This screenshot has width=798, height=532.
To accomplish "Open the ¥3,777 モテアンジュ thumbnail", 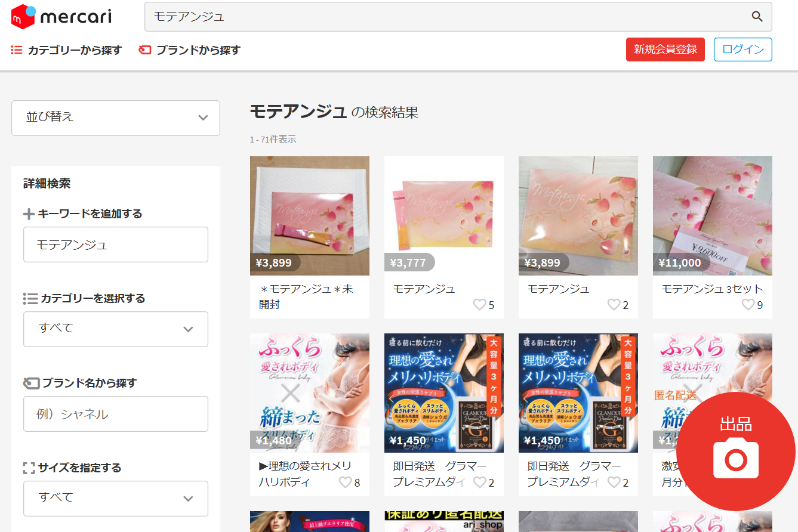I will [444, 216].
